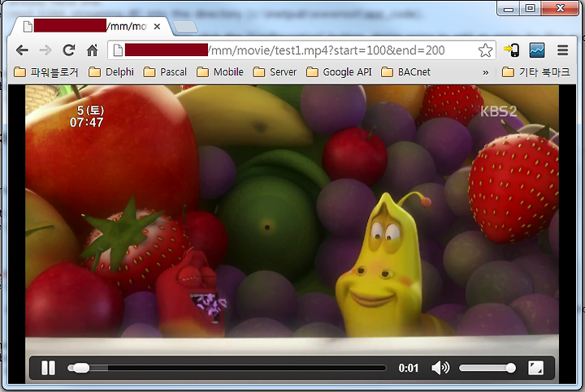The height and width of the screenshot is (392, 585).
Task: Open a new tab
Action: 185,27
